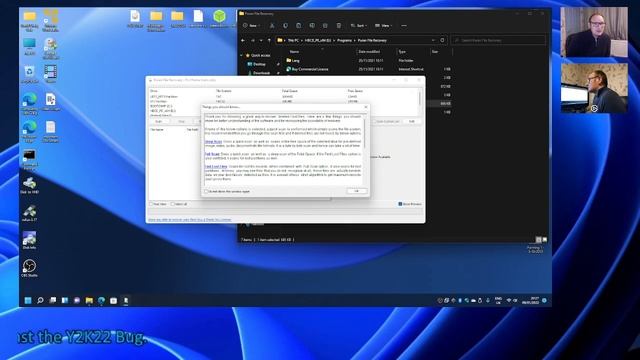Click Programs in the address breadcrumb
This screenshot has height=360, width=640.
(344, 40)
